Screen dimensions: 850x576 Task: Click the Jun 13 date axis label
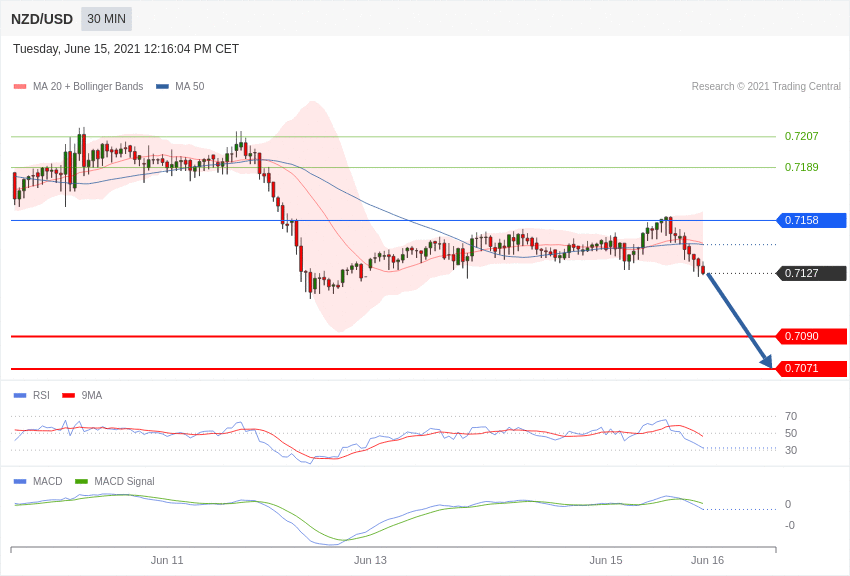370,560
